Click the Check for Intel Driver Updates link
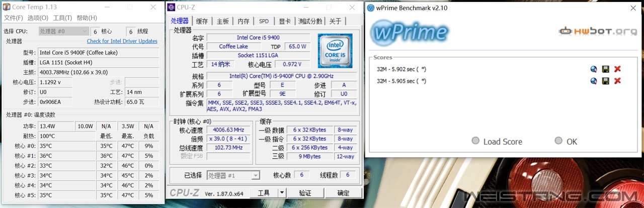This screenshot has width=644, height=208. point(122,41)
